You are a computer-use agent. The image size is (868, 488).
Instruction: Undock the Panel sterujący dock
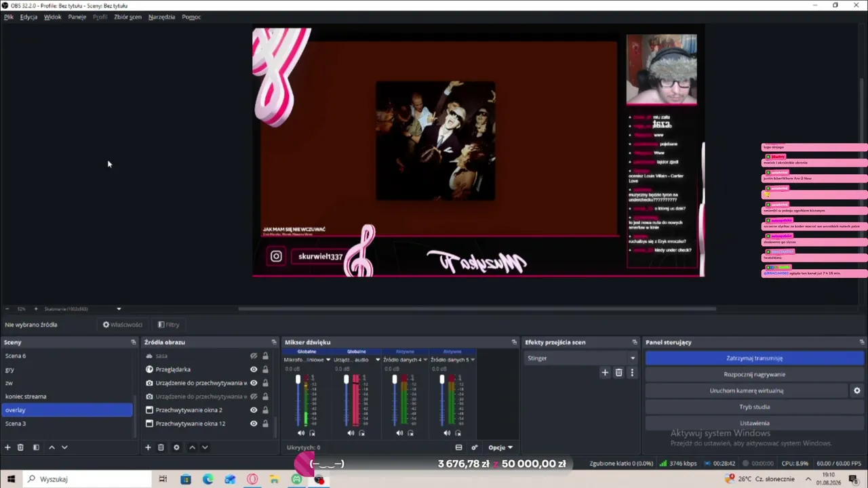[861, 342]
